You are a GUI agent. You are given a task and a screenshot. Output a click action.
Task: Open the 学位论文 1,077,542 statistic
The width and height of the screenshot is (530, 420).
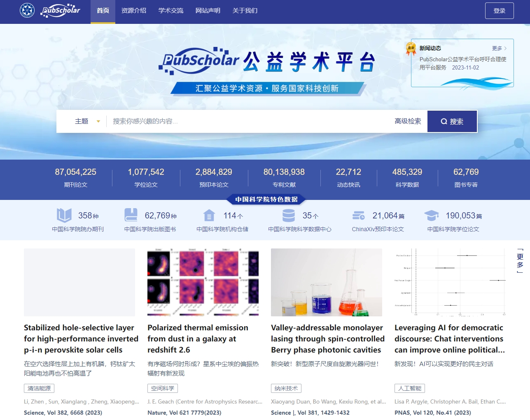click(x=146, y=178)
